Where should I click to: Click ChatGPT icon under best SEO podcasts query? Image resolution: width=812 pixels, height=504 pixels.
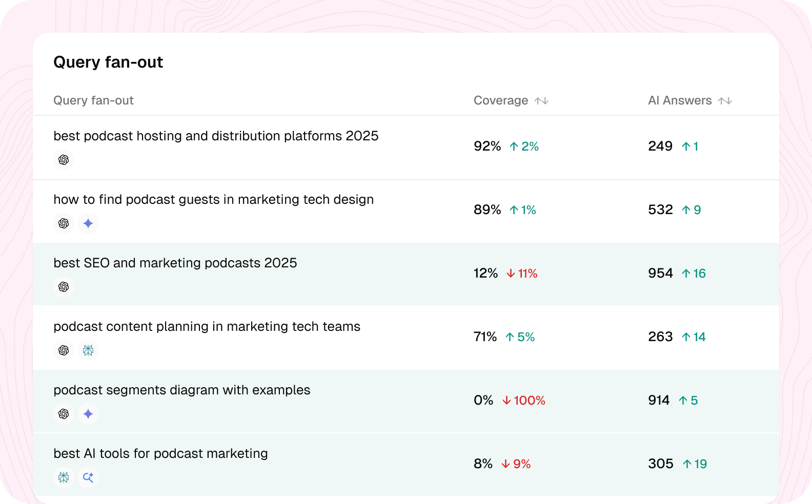tap(64, 287)
